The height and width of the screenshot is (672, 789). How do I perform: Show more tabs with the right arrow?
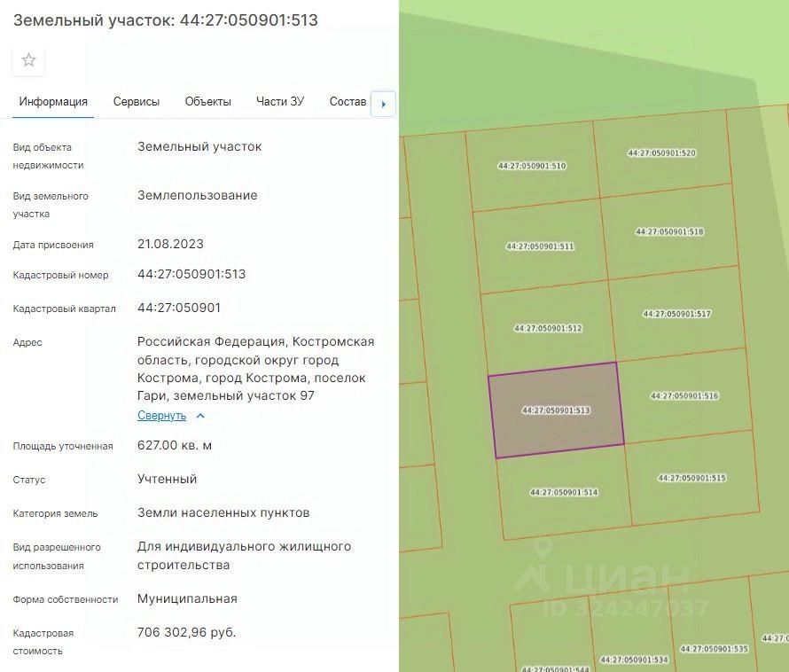(384, 105)
